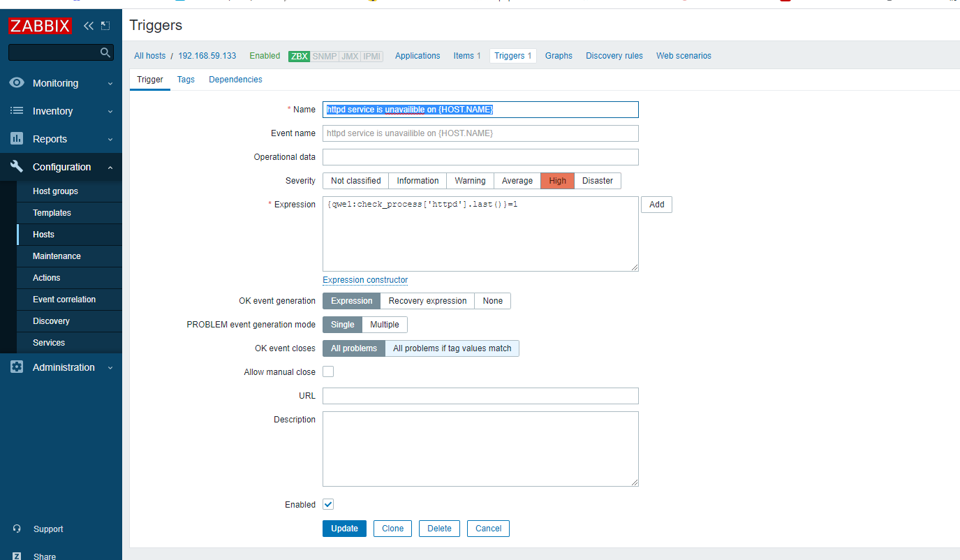Set severity to Average
Screen dimensions: 960x560
coord(517,181)
